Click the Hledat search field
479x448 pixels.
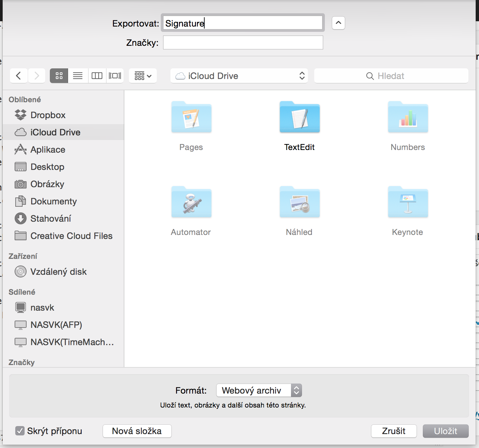(x=391, y=76)
